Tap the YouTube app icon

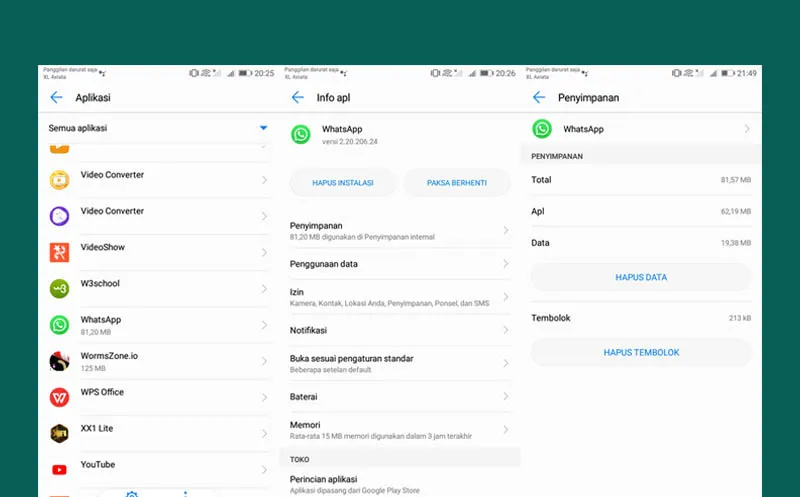[x=60, y=469]
